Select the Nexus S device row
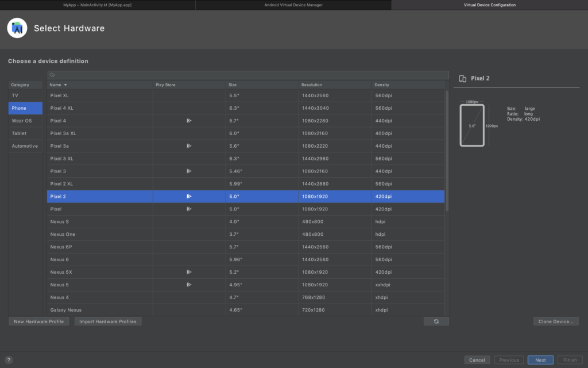The height and width of the screenshot is (368, 588). pyautogui.click(x=246, y=221)
